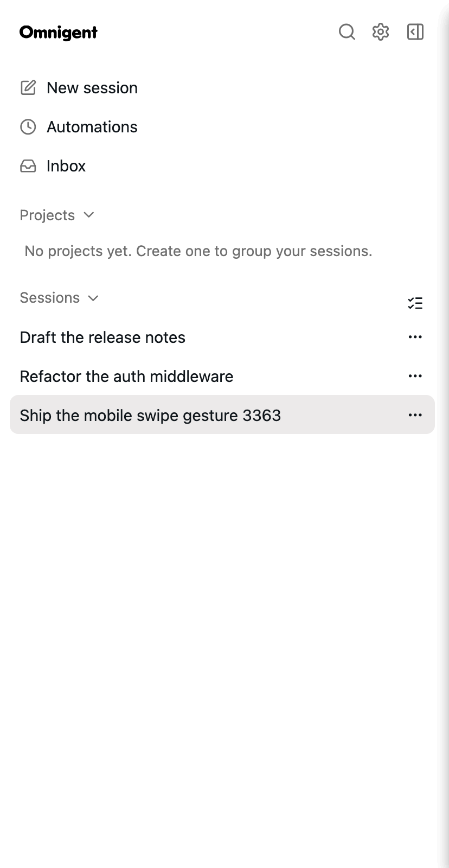Open options menu for Draft the release notes
449x868 pixels.
pos(415,337)
